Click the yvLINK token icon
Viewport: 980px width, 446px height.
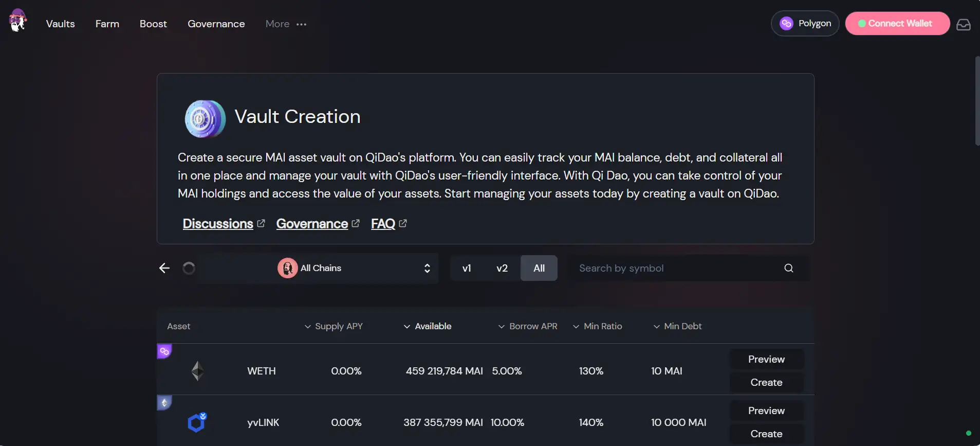(197, 422)
